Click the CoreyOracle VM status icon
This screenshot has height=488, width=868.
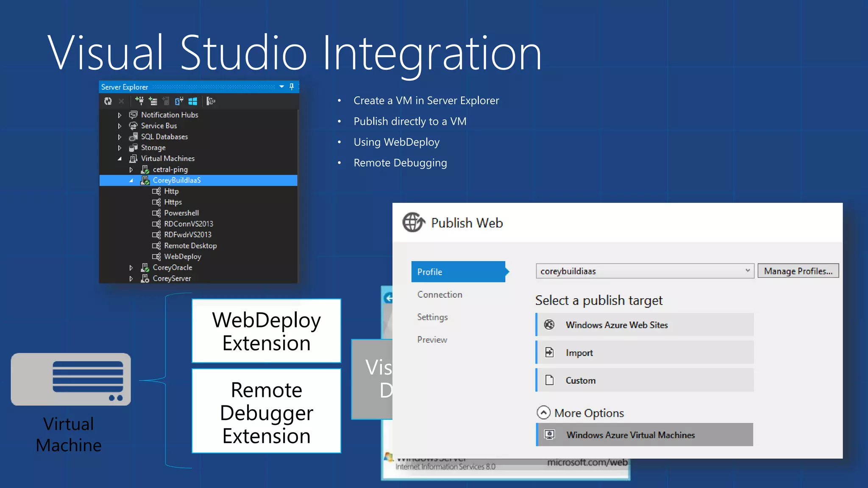[145, 268]
